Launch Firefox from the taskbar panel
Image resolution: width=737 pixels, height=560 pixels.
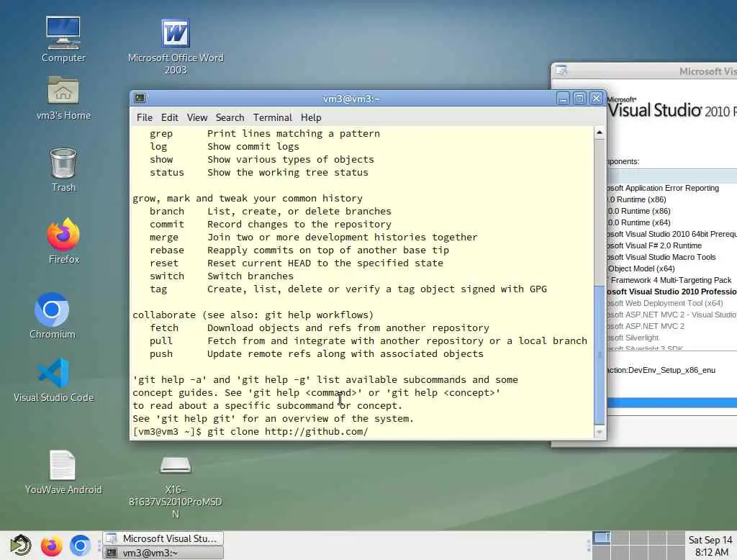pos(51,546)
